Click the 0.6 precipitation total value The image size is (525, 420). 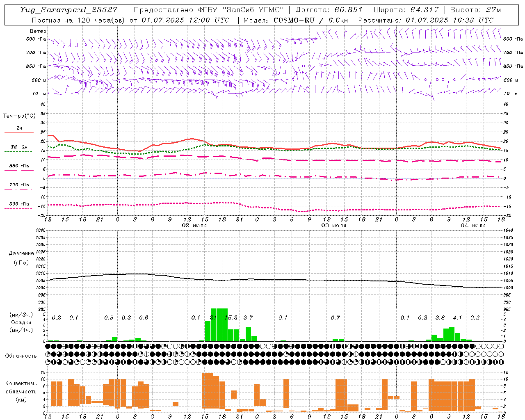(144, 317)
